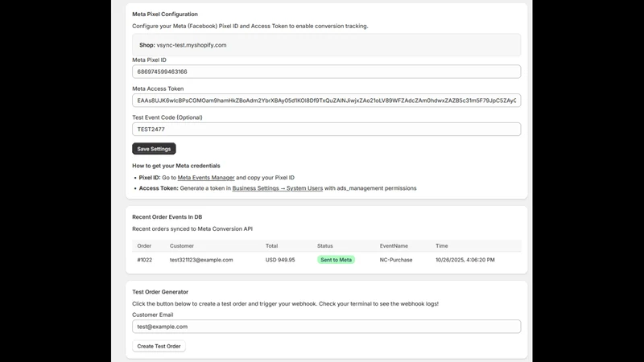Click the Recent Order Events In DB heading
644x362 pixels.
[x=167, y=216]
